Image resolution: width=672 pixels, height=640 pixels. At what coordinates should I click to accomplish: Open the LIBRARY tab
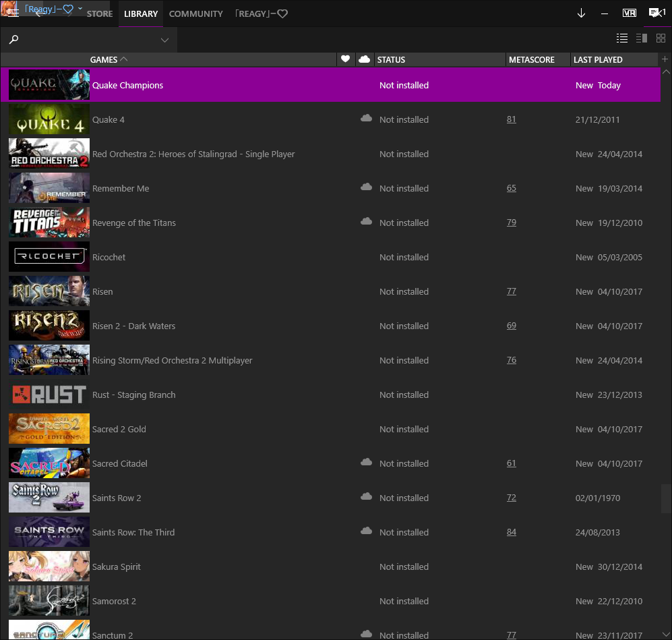point(141,13)
